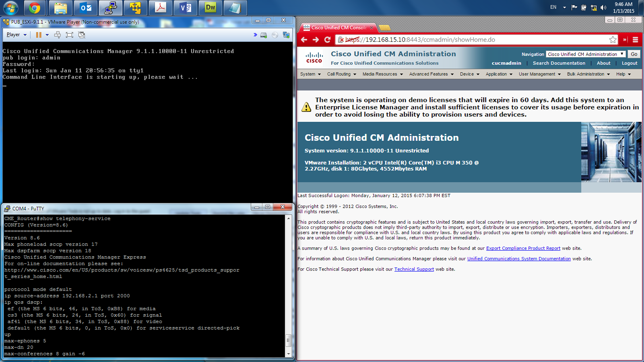Launch Google Chrome from the taskbar

[x=34, y=8]
